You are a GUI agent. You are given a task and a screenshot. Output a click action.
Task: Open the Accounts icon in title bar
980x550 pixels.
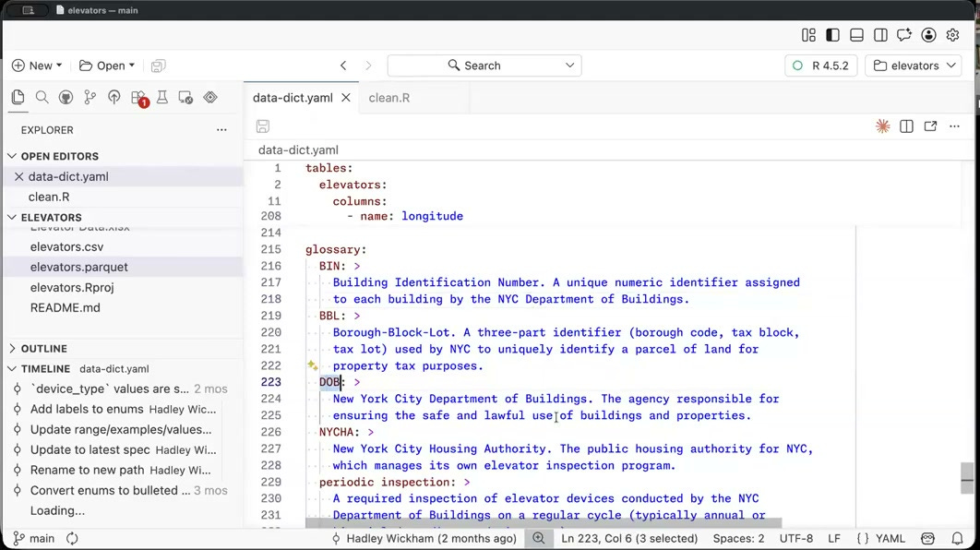tap(928, 35)
